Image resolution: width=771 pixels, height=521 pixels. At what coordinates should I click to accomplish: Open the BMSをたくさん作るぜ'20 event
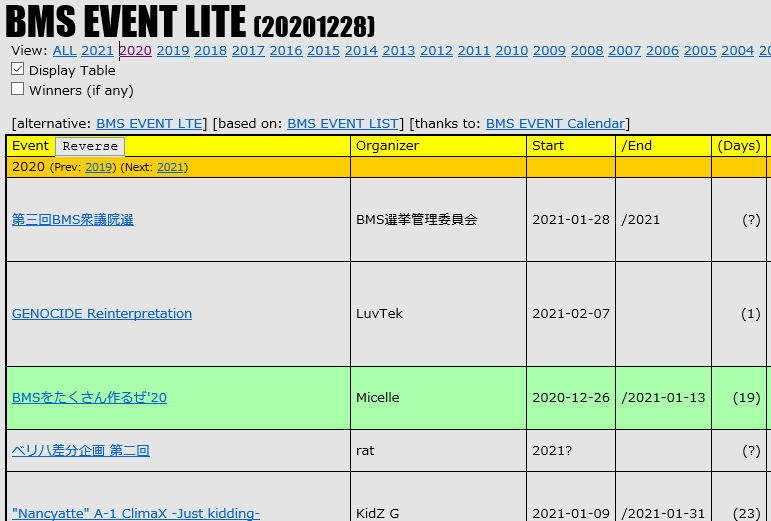[89, 398]
